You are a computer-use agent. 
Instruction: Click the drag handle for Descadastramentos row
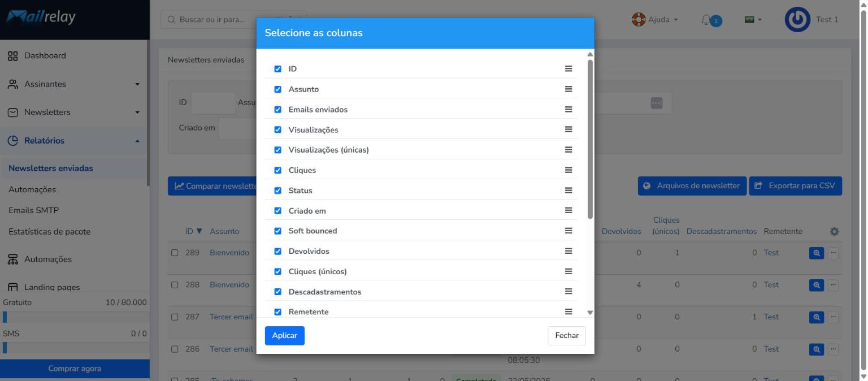[x=568, y=292]
